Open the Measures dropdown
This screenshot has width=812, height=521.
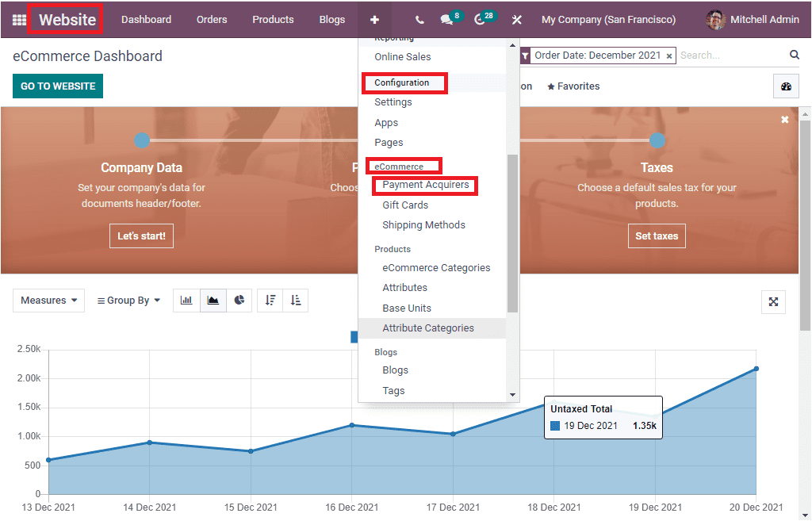coord(48,301)
